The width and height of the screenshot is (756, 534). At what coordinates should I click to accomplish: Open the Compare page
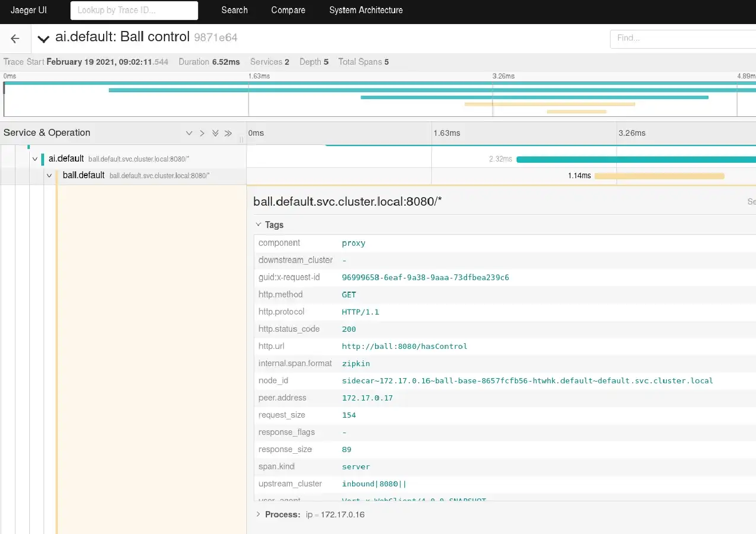tap(288, 10)
